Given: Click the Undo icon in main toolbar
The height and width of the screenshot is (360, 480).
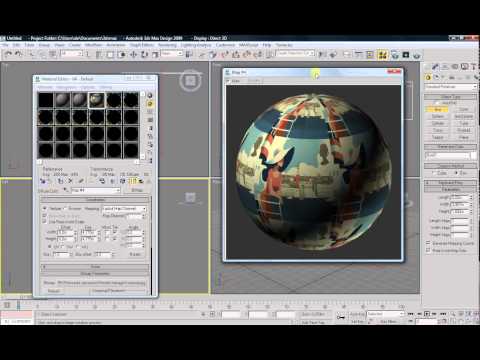Looking at the screenshot, I should click(x=8, y=54).
